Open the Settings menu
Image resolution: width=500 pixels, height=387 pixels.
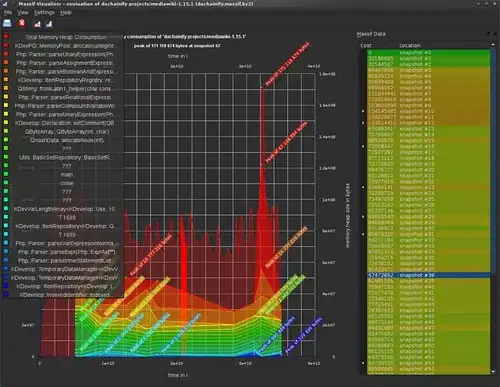tap(44, 13)
